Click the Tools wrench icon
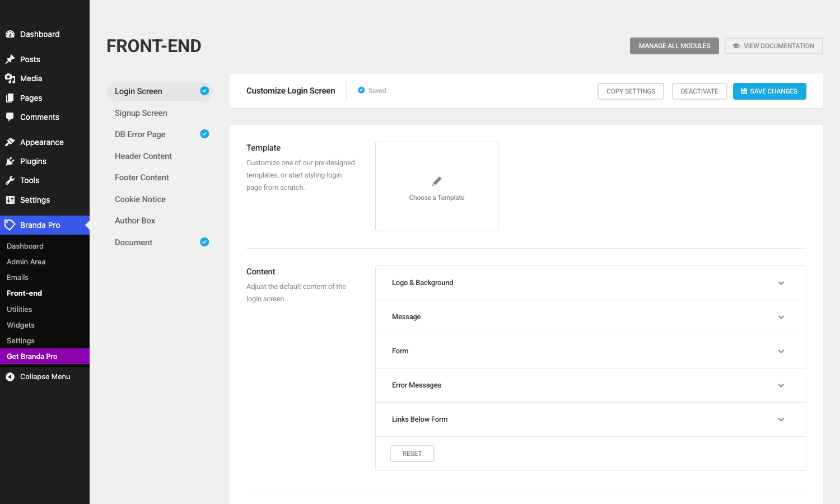The image size is (840, 504). tap(10, 180)
